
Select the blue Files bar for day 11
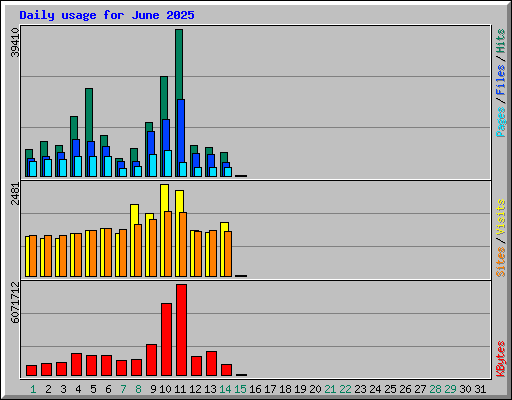click(x=181, y=130)
